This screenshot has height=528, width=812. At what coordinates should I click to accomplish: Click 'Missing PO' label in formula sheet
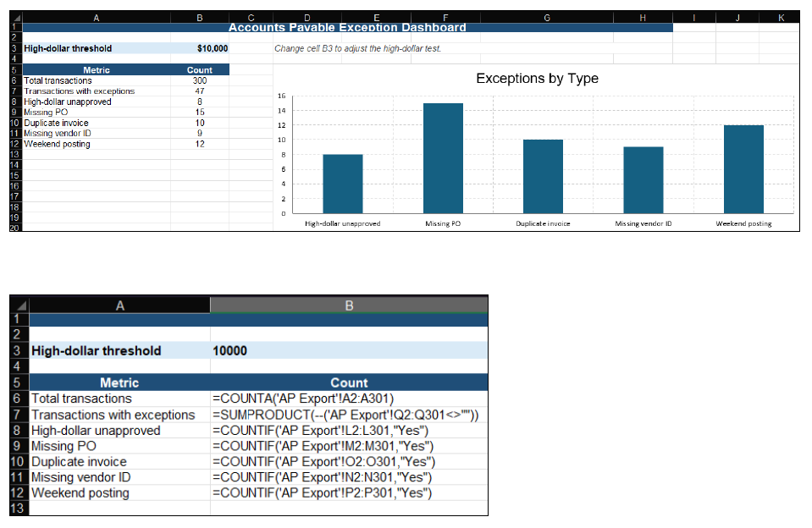coord(64,446)
